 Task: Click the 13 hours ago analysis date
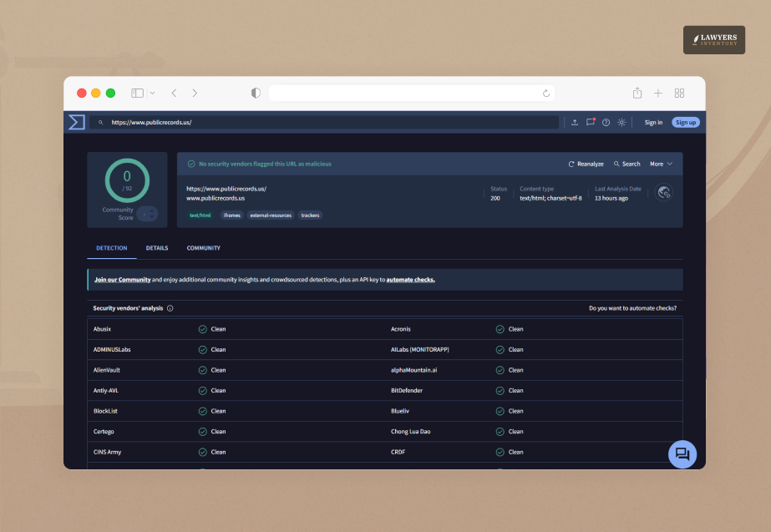click(611, 198)
